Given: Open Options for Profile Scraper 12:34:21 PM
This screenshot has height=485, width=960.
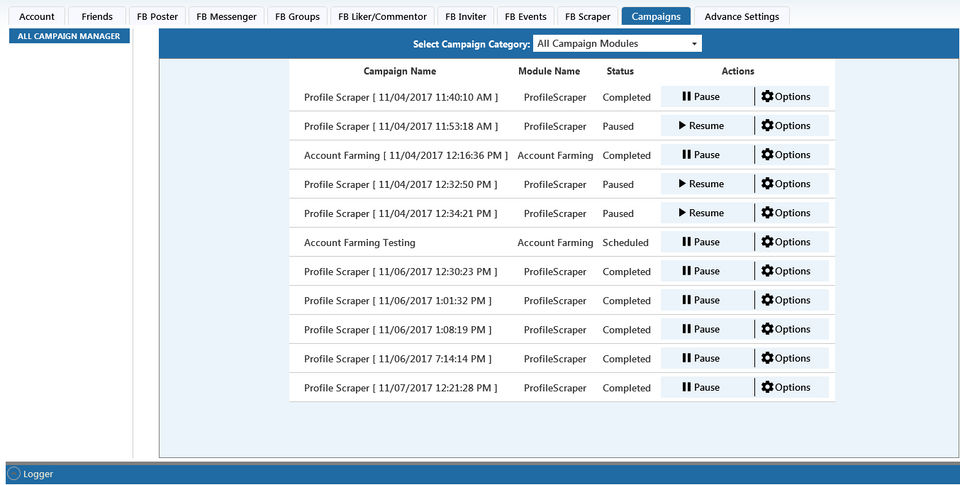Looking at the screenshot, I should point(792,213).
